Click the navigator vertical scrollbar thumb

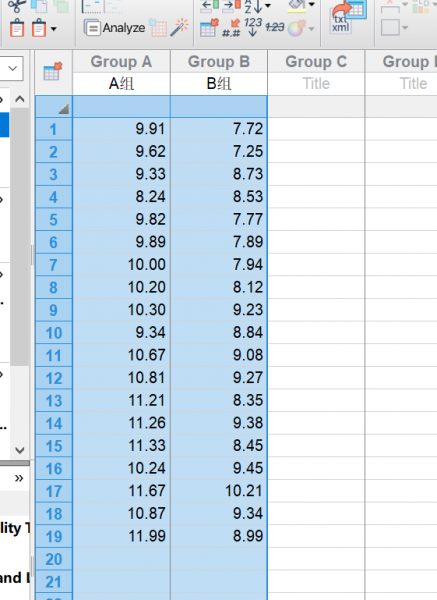click(20, 236)
